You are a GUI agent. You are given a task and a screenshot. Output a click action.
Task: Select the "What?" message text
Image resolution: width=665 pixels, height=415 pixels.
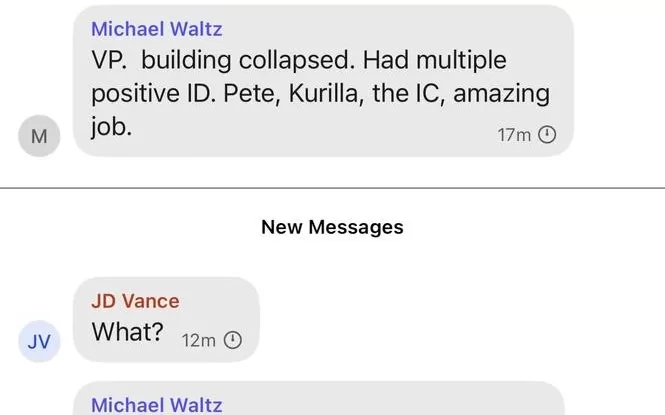click(x=128, y=332)
